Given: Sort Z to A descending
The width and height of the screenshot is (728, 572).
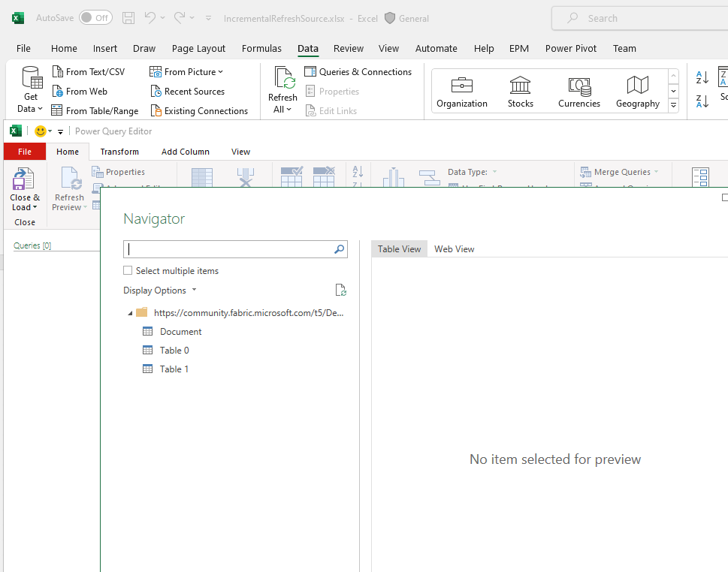Looking at the screenshot, I should (702, 101).
